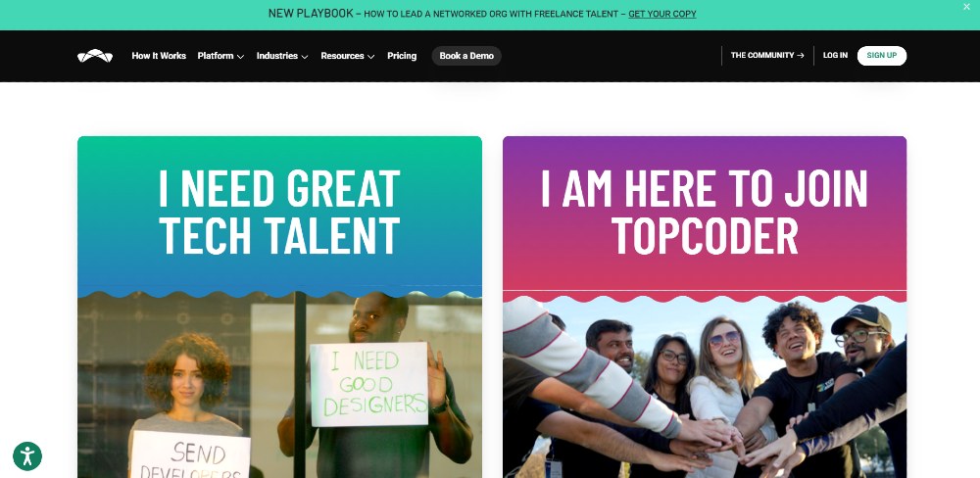Expand the Platform dropdown chevron
The height and width of the screenshot is (478, 980).
click(x=241, y=56)
